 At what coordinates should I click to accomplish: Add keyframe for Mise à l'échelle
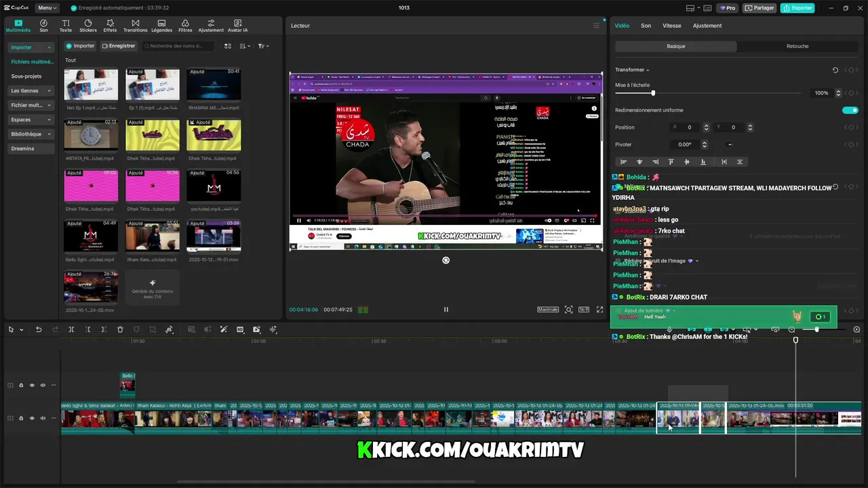851,93
